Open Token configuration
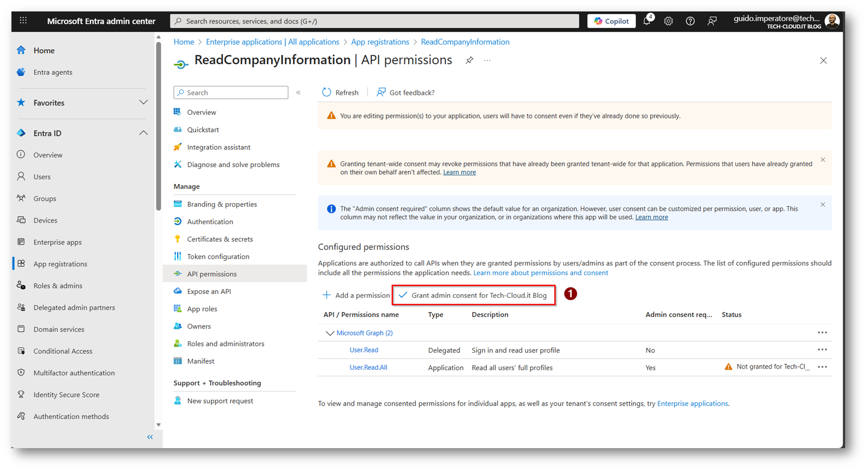 [x=218, y=256]
